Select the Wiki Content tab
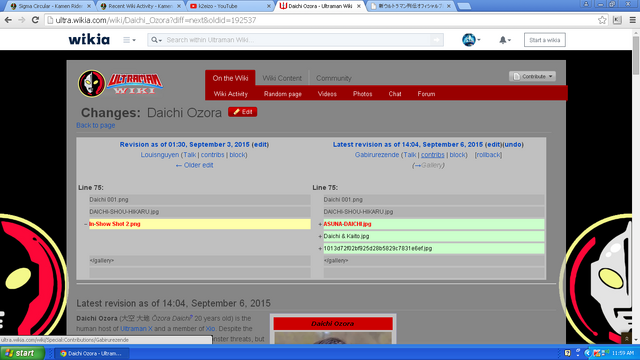Image resolution: width=640 pixels, height=360 pixels. (x=282, y=78)
